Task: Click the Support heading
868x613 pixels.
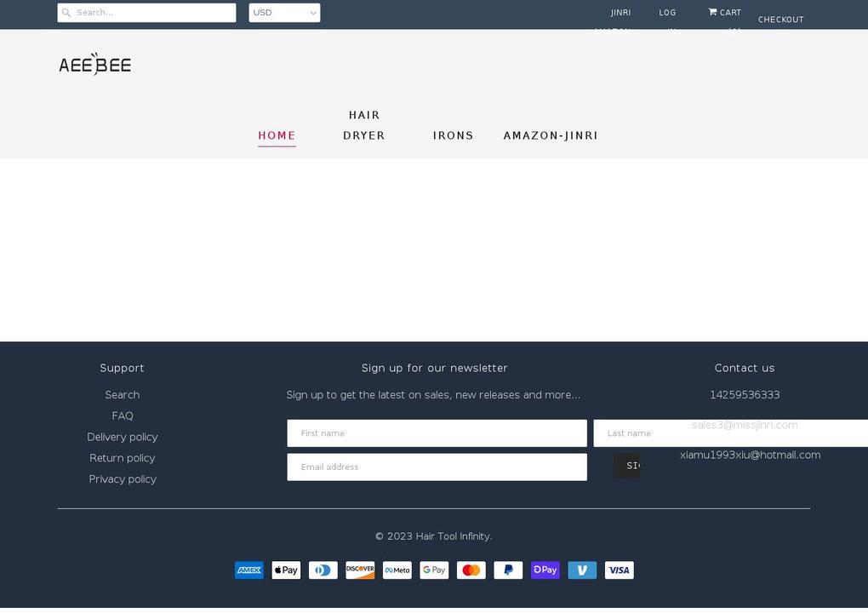Action: point(123,369)
